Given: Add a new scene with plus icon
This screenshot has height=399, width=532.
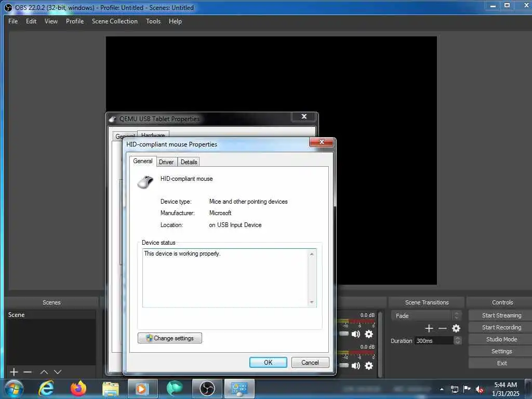Looking at the screenshot, I should point(14,372).
